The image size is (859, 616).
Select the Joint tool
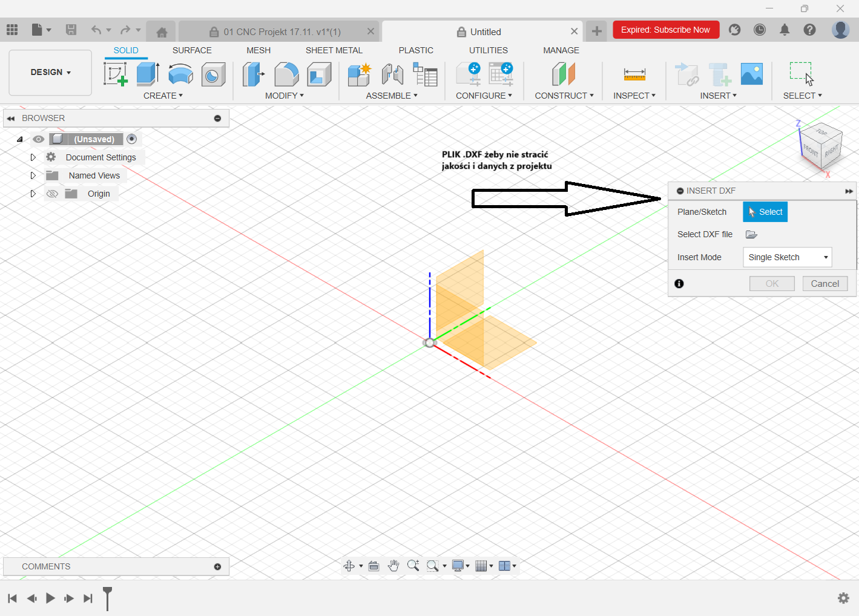pyautogui.click(x=392, y=74)
